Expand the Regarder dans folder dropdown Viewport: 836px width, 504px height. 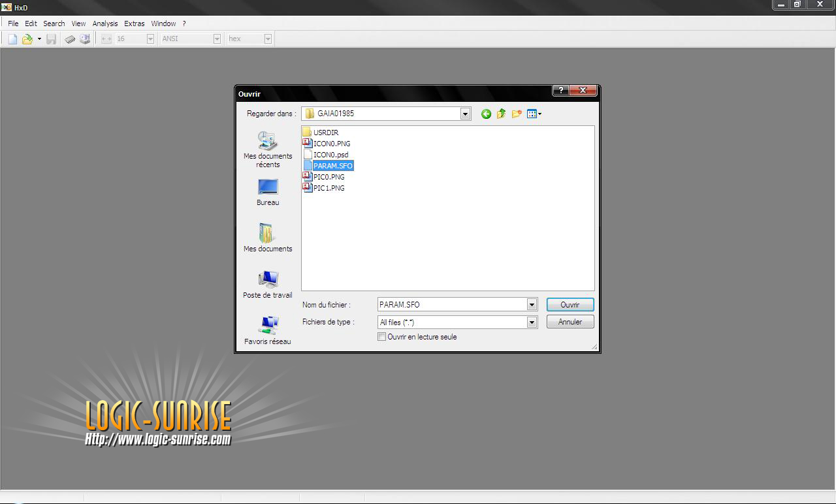(465, 114)
